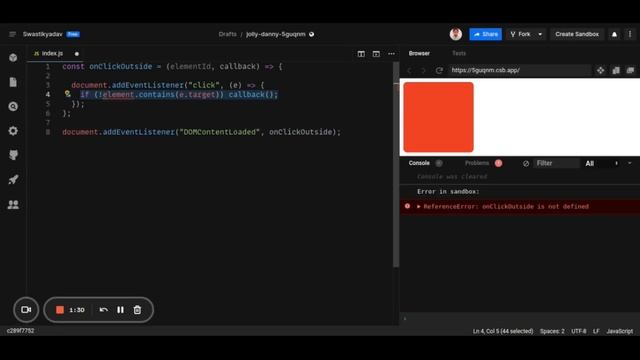The height and width of the screenshot is (360, 640).
Task: Stop the recording with red square
Action: pyautogui.click(x=60, y=310)
